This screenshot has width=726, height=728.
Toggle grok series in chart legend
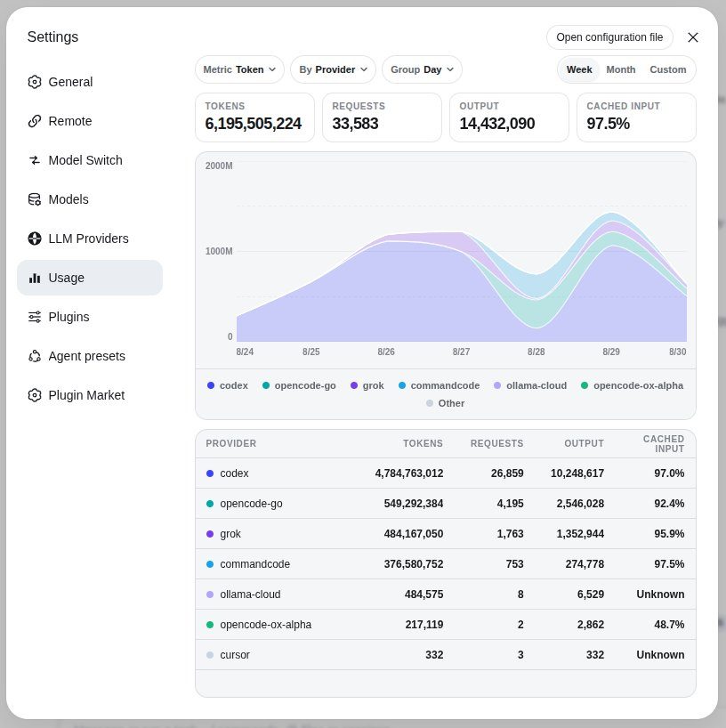tap(367, 385)
